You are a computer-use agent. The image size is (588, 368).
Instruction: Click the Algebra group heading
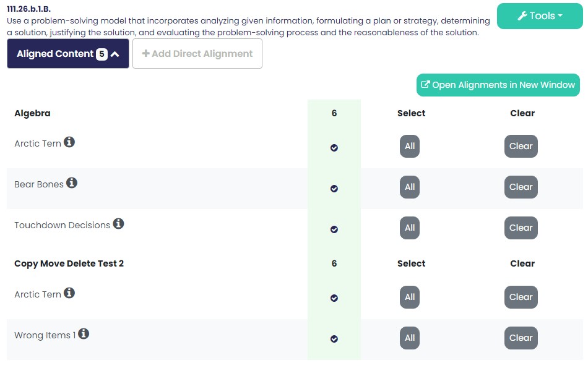point(32,113)
